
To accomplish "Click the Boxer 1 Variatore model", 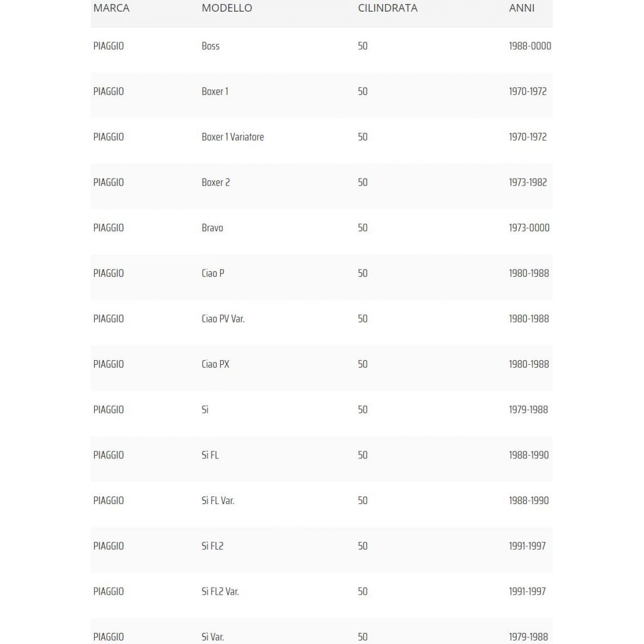I will [x=232, y=137].
